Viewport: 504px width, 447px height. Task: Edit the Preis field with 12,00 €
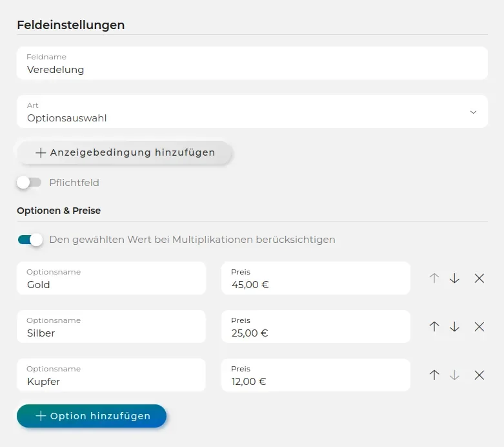(x=316, y=375)
